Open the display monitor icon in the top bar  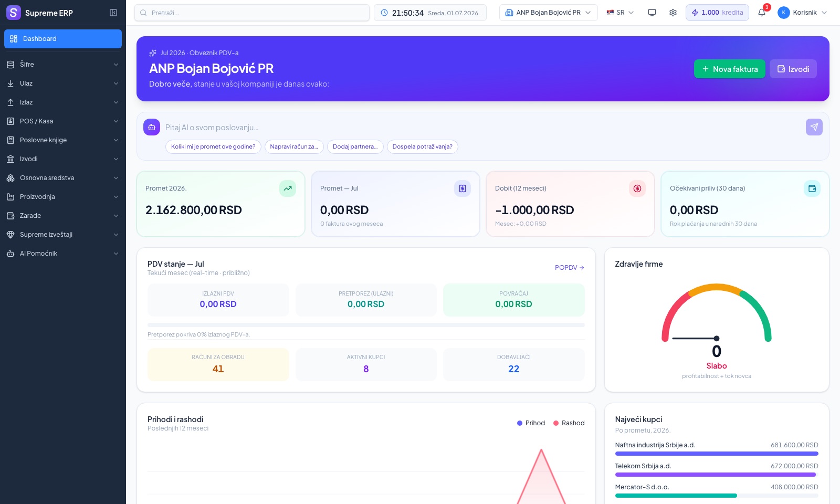(x=652, y=13)
